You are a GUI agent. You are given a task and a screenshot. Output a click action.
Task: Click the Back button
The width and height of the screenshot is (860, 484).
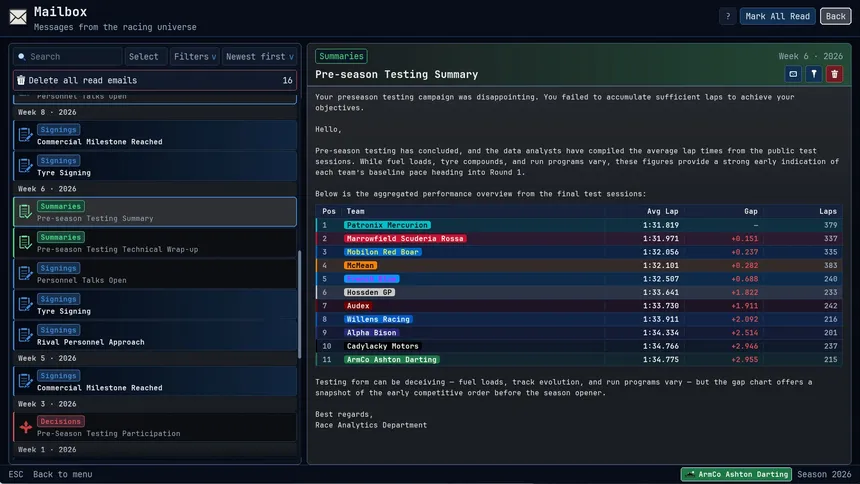(835, 16)
